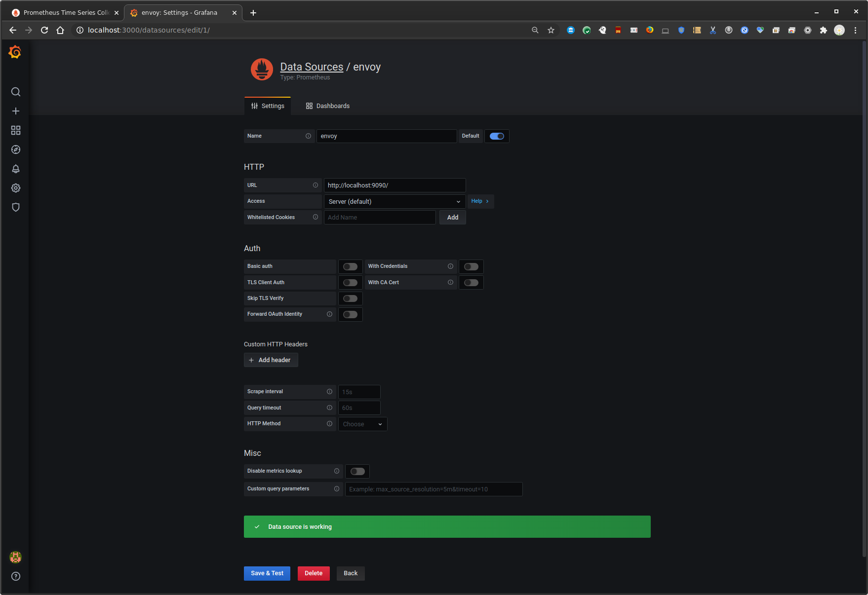Open the Explore compass icon
The width and height of the screenshot is (868, 595).
[16, 149]
